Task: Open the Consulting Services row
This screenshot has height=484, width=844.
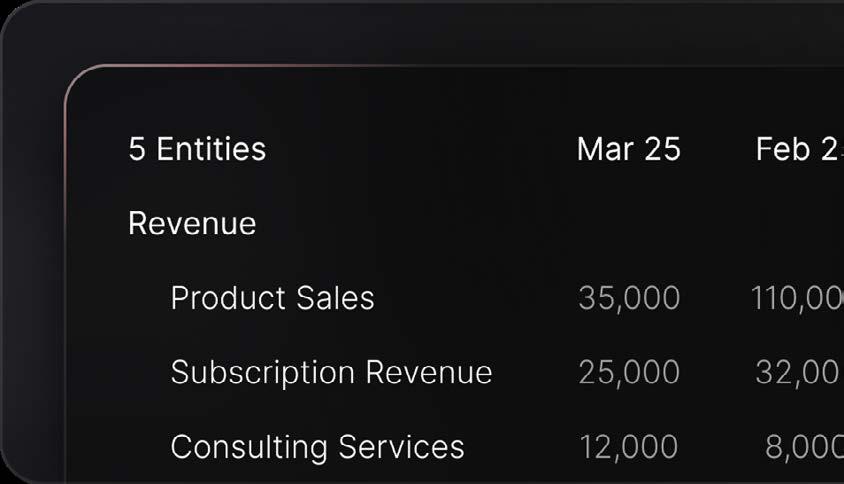Action: [x=318, y=447]
